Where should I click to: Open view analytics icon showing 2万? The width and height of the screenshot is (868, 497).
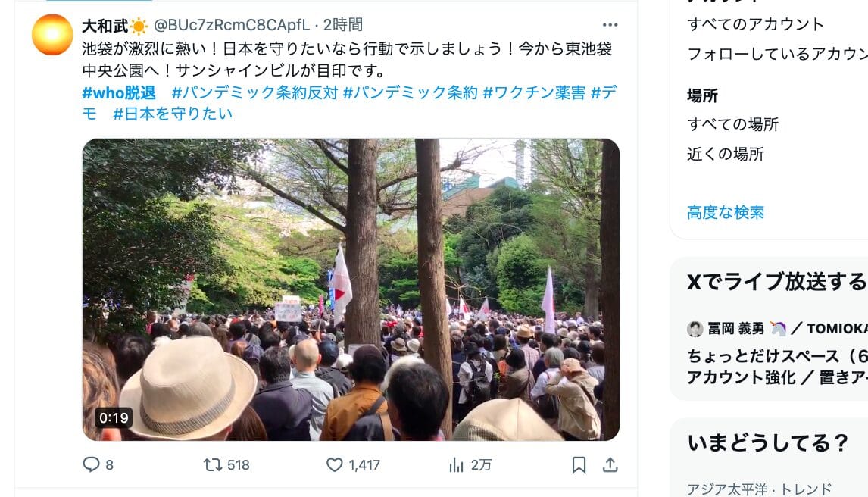pos(456,464)
